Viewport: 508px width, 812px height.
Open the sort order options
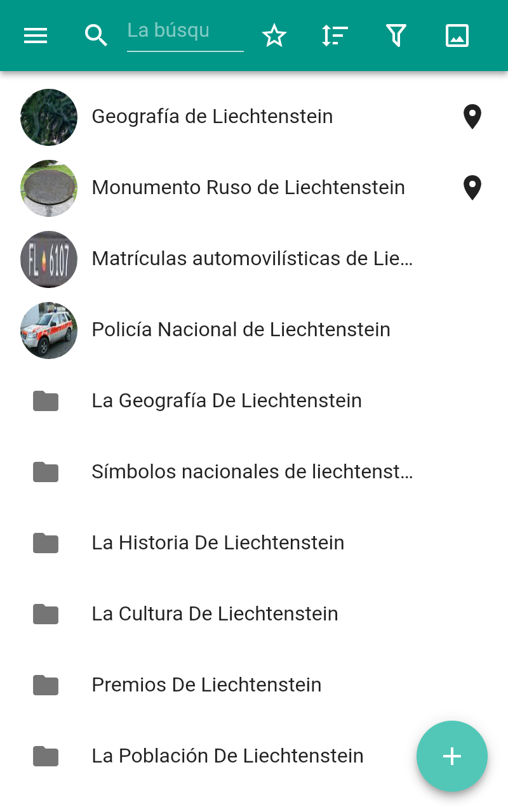coord(335,36)
